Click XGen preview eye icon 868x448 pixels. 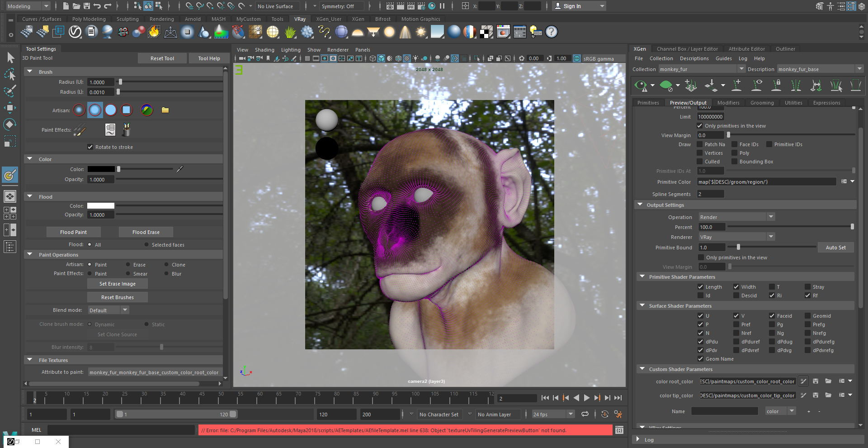tap(641, 85)
